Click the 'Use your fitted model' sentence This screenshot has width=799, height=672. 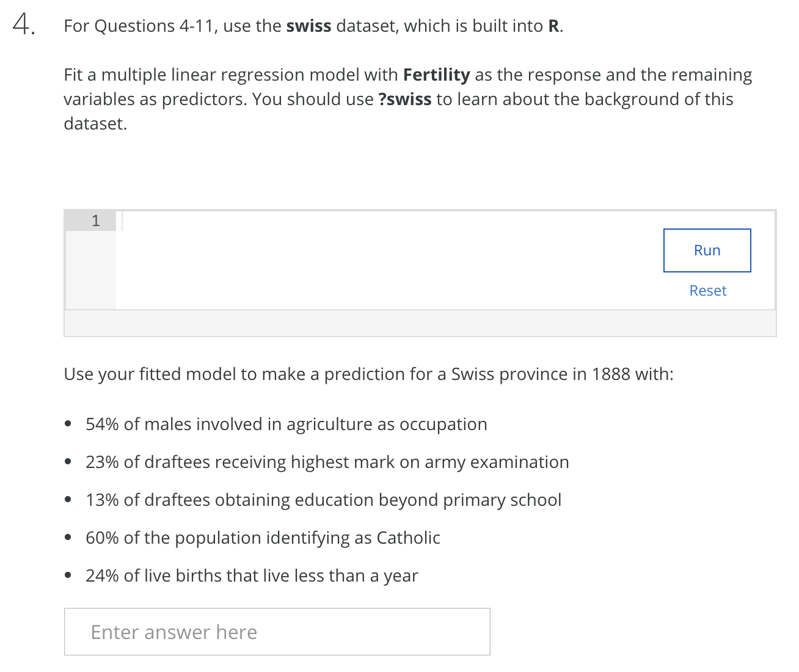(368, 374)
